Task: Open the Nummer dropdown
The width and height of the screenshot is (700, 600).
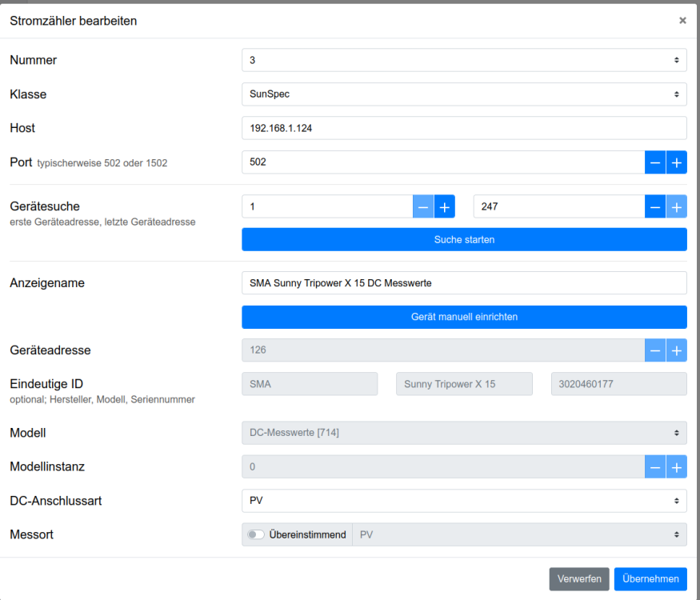Action: [464, 60]
